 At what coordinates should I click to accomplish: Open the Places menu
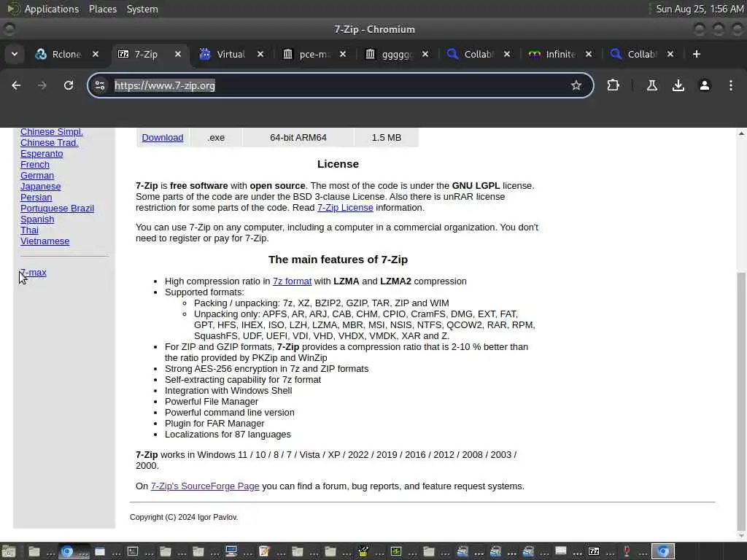(x=102, y=9)
